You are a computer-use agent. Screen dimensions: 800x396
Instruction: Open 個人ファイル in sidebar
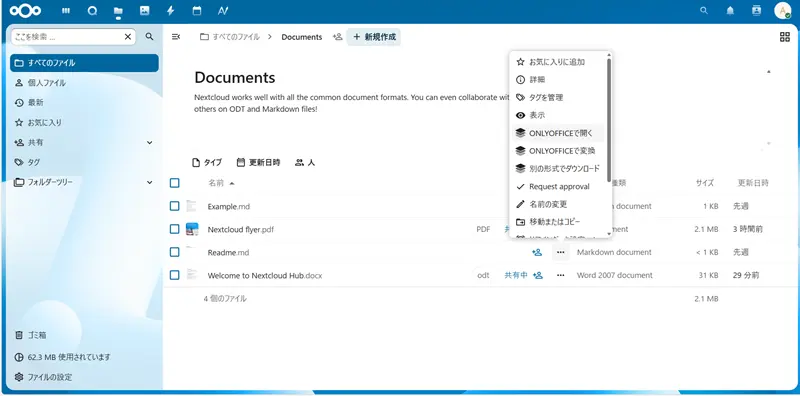[84, 83]
